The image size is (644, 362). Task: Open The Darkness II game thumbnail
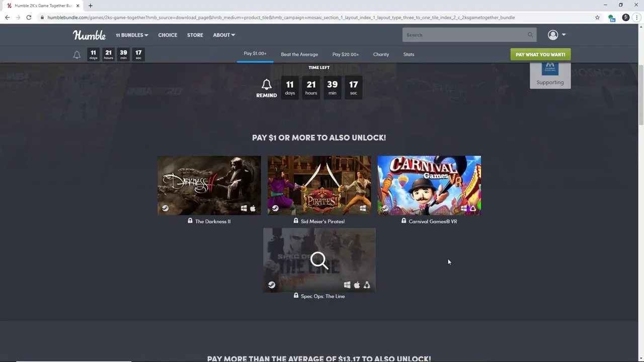point(209,186)
